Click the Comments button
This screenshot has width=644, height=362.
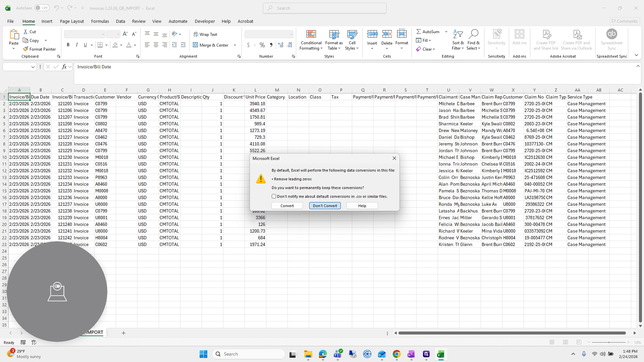pos(625,21)
